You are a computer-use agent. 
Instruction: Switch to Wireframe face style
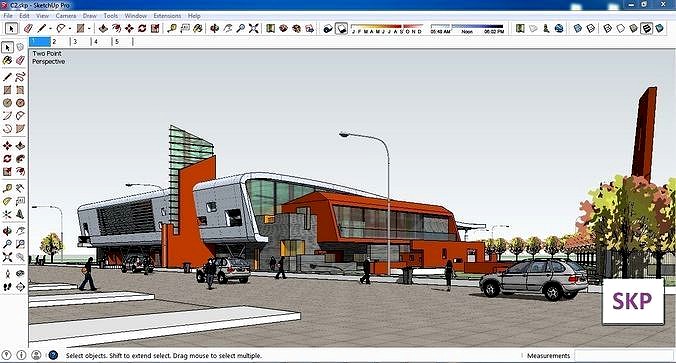click(x=607, y=28)
